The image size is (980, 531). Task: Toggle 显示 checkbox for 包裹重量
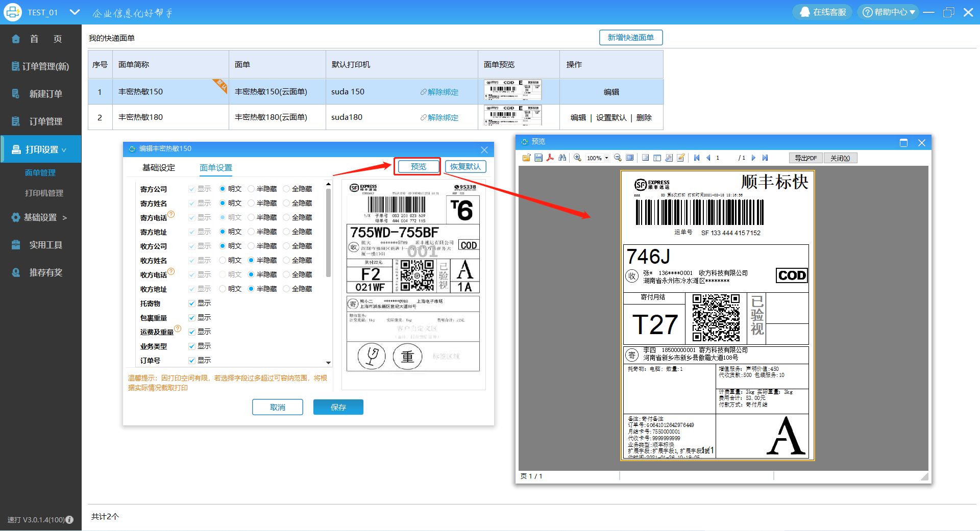pos(192,318)
